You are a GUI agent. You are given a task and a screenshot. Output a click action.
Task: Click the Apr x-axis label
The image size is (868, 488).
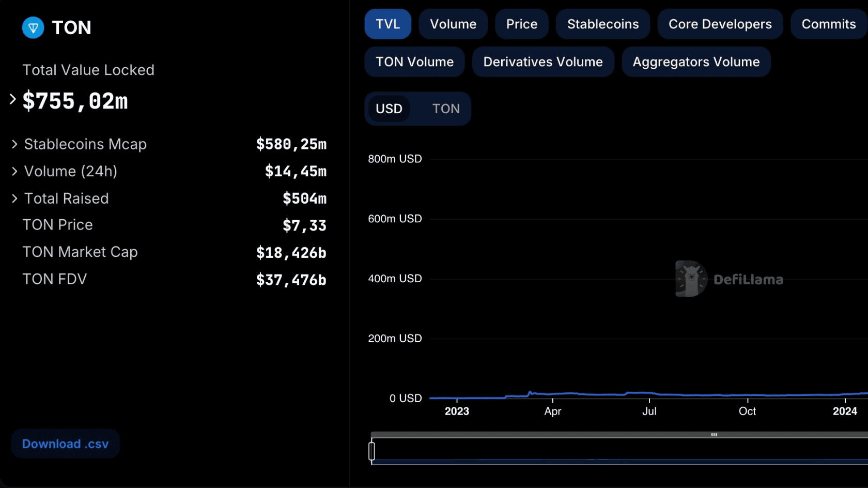tap(553, 411)
